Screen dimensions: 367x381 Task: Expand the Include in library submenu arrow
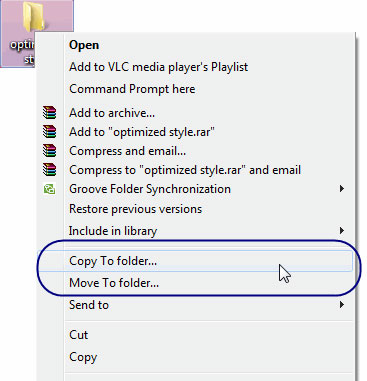341,230
